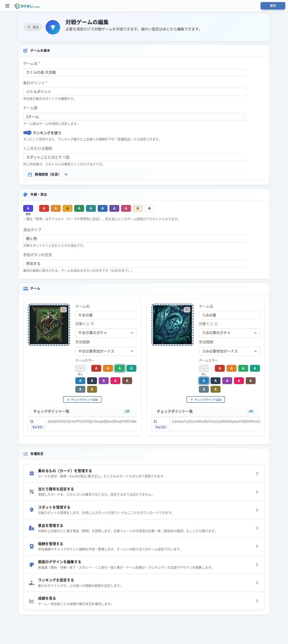Open 当たり確率を設定する settings row
This screenshot has width=288, height=644.
pos(144,492)
